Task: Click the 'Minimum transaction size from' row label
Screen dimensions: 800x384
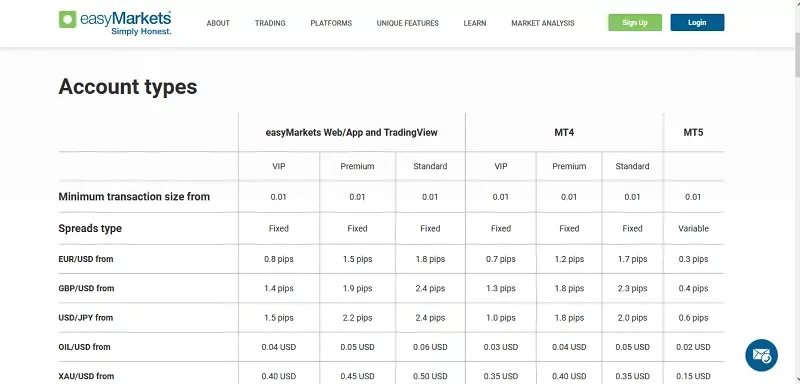Action: click(x=134, y=197)
